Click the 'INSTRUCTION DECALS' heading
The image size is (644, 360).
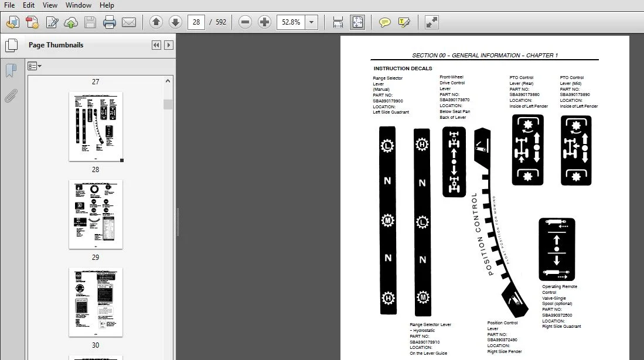[403, 68]
